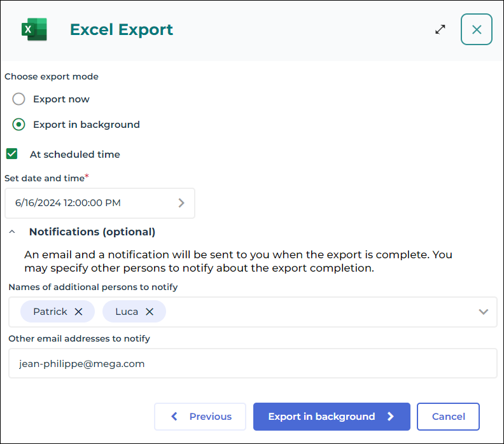Viewport: 504px width, 444px height.
Task: Click inside additional persons names field
Action: (318, 312)
